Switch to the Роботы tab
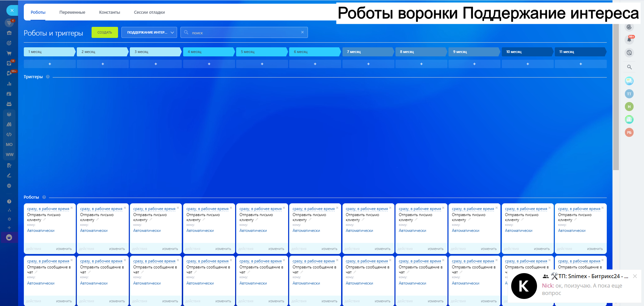This screenshot has width=644, height=306. pos(38,12)
